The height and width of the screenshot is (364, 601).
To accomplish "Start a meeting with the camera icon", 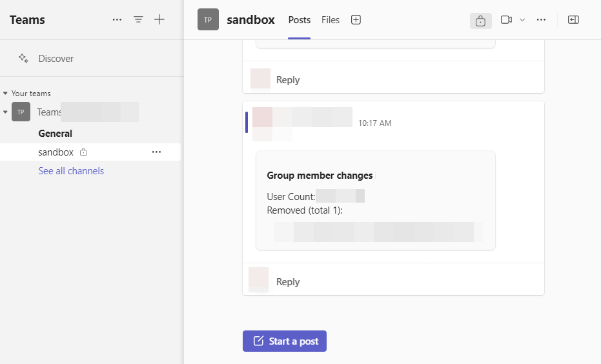I will pyautogui.click(x=506, y=19).
